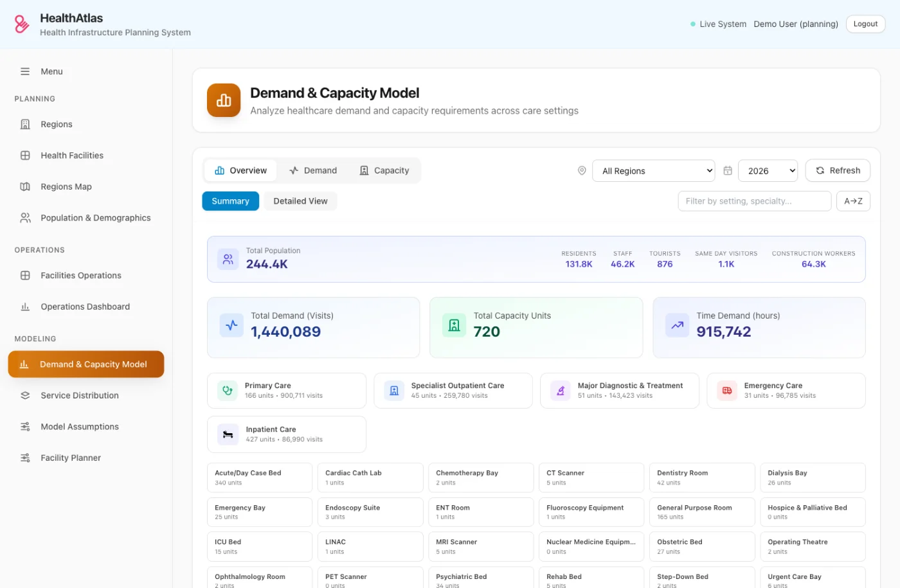Click the orange Demand & Capacity header icon
Image resolution: width=900 pixels, height=588 pixels.
click(x=224, y=100)
